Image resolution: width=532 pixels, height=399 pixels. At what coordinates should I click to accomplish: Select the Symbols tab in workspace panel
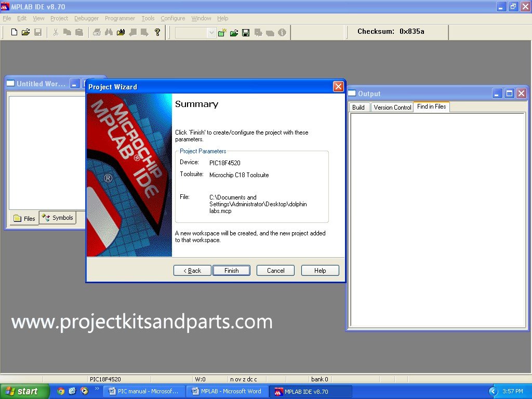tap(58, 218)
